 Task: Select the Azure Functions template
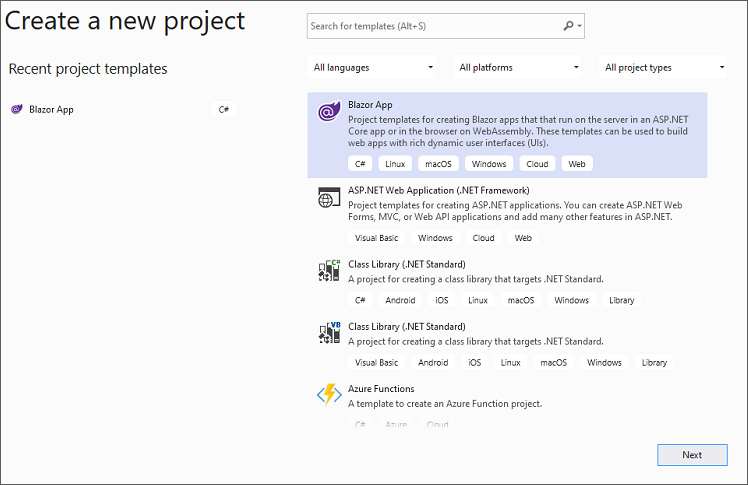tap(381, 389)
